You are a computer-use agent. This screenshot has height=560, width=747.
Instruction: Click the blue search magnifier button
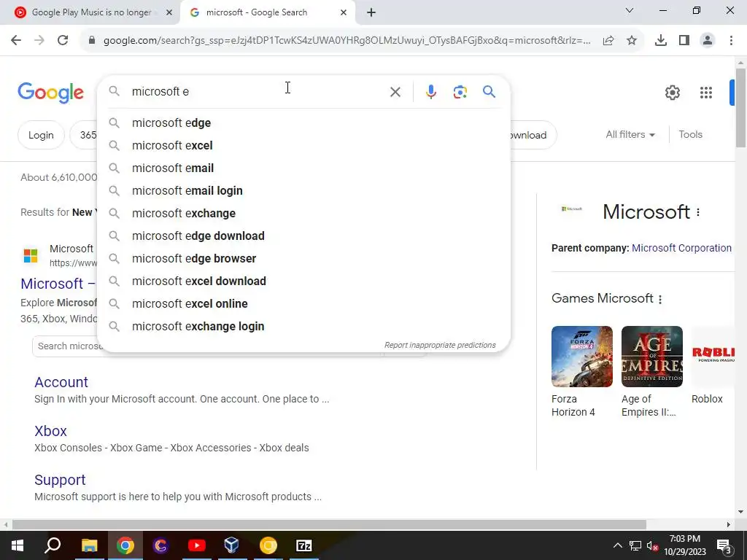click(x=489, y=91)
